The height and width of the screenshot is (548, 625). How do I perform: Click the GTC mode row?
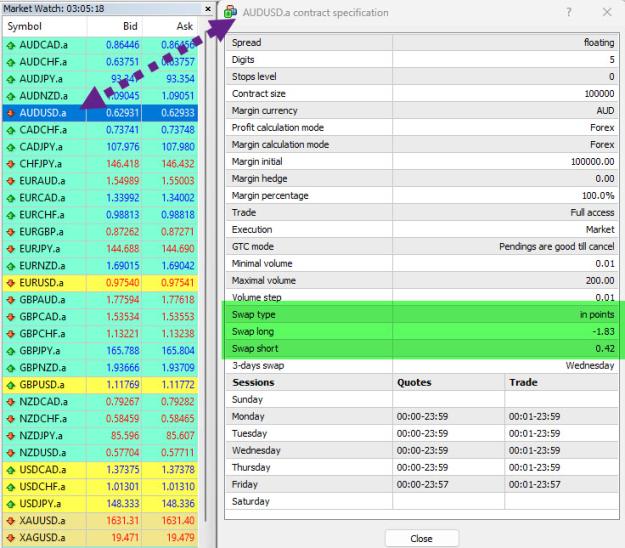(x=422, y=246)
